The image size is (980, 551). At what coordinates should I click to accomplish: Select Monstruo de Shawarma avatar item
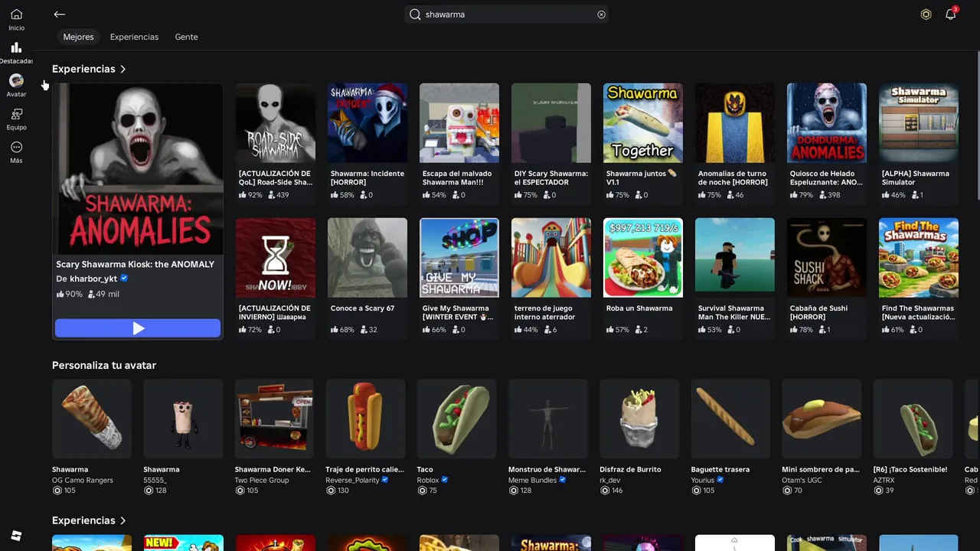tap(548, 419)
